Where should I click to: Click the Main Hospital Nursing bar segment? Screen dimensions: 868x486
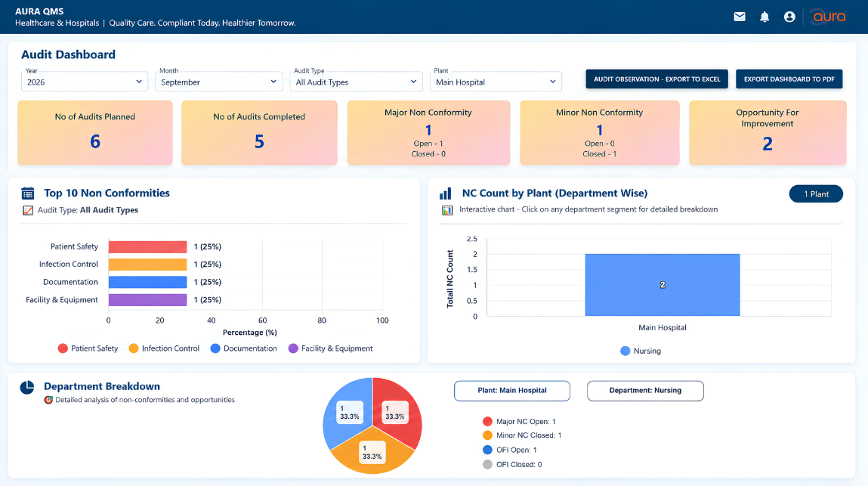[663, 285]
